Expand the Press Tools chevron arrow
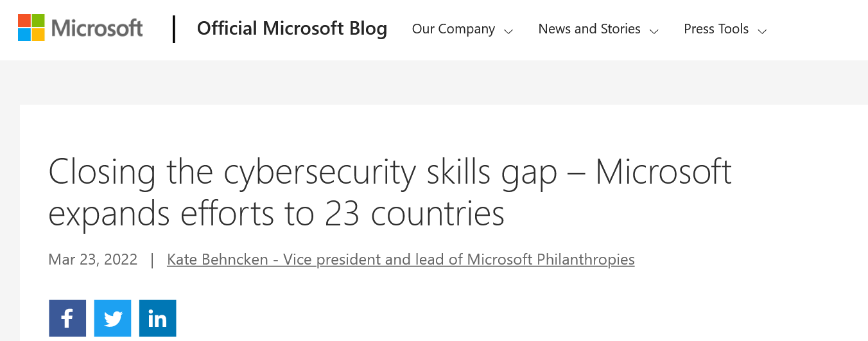868x341 pixels. pyautogui.click(x=763, y=31)
